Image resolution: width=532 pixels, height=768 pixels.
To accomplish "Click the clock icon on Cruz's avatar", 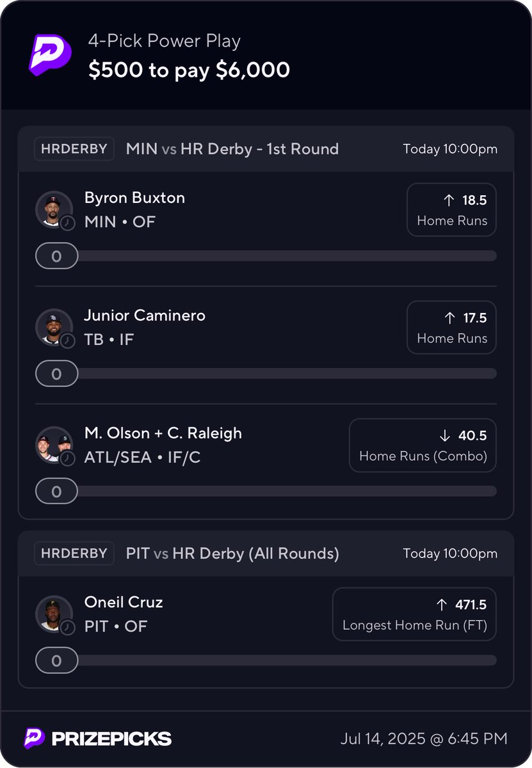I will pyautogui.click(x=67, y=627).
